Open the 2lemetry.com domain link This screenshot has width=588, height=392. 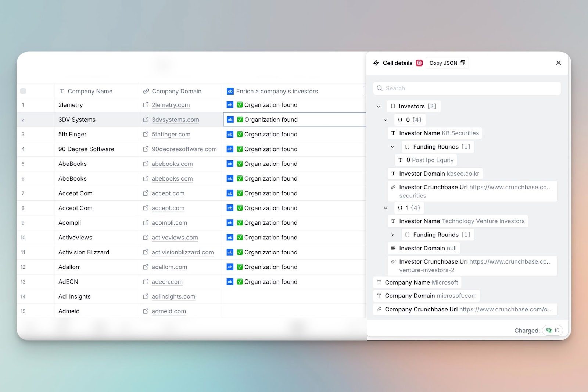tap(171, 105)
